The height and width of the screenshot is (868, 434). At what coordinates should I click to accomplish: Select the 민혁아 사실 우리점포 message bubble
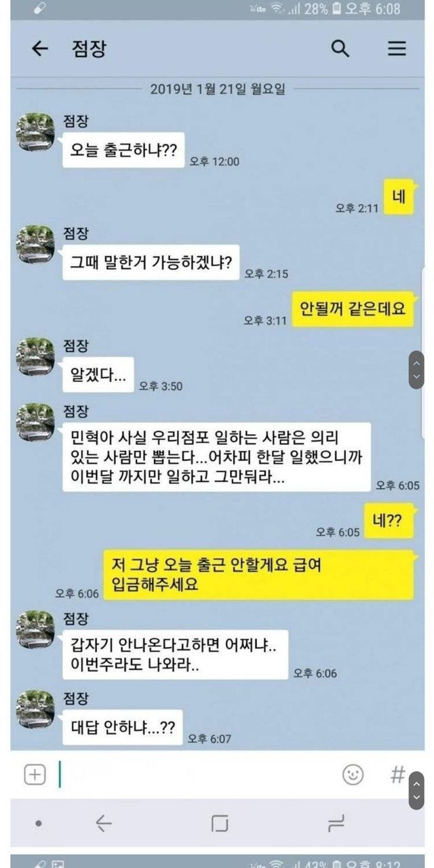(217, 457)
